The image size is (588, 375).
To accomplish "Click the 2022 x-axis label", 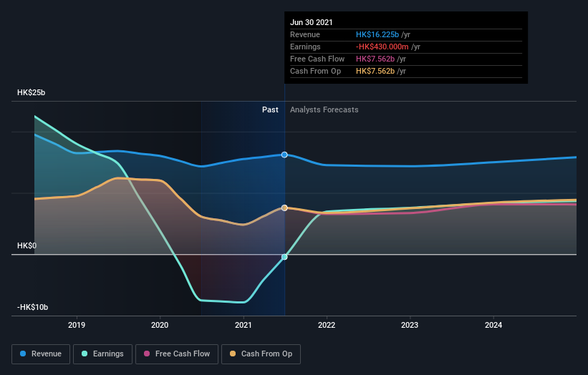I will (327, 325).
